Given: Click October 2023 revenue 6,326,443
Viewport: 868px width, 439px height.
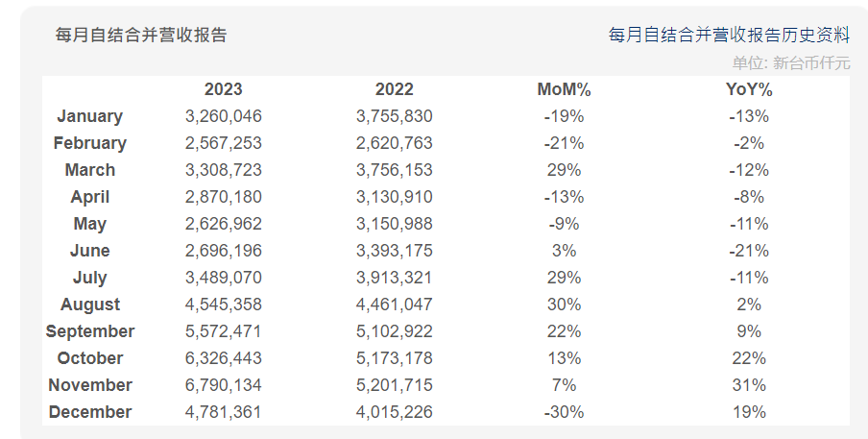Looking at the screenshot, I should tap(223, 358).
